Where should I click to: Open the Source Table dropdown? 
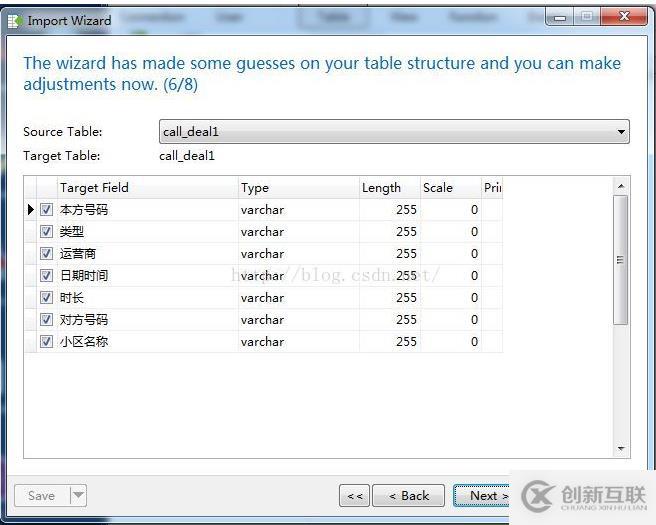click(394, 132)
